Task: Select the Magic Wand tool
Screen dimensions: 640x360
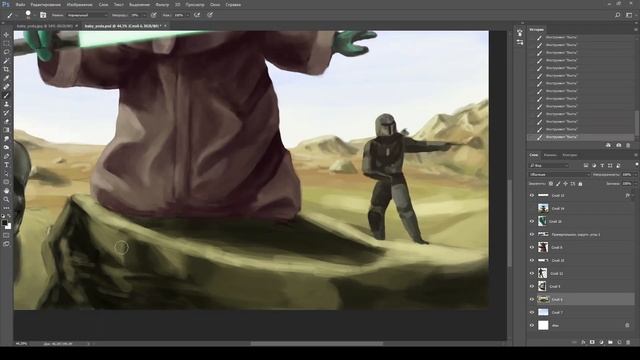Action: pos(6,61)
